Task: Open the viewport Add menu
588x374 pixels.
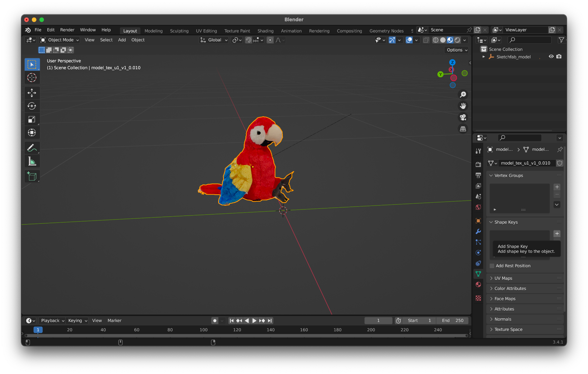Action: 122,40
